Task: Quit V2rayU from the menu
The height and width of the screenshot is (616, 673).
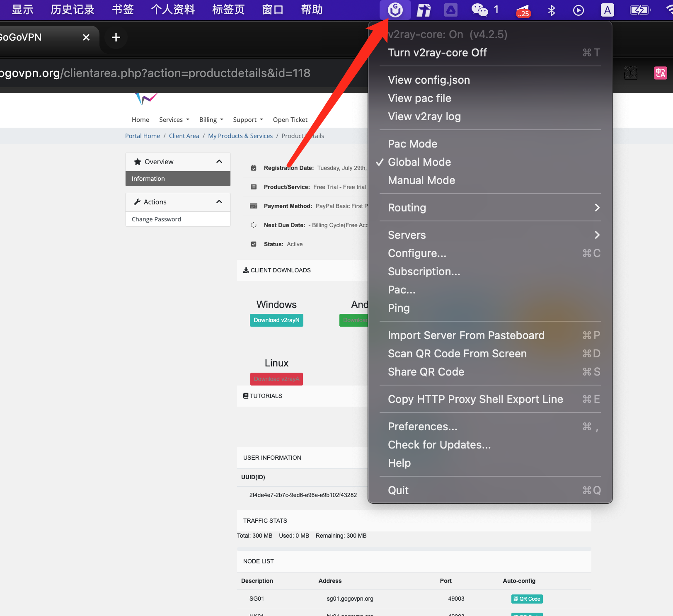Action: point(490,490)
